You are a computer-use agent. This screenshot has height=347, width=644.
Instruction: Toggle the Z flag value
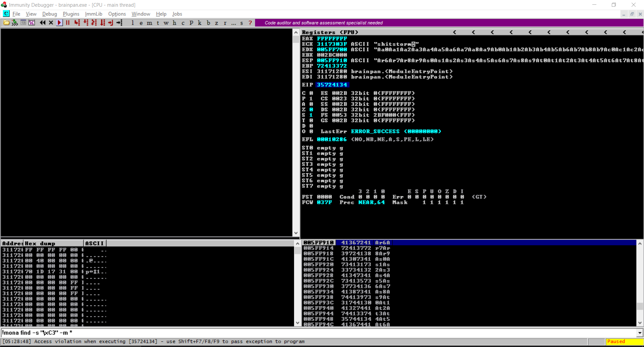tap(311, 110)
